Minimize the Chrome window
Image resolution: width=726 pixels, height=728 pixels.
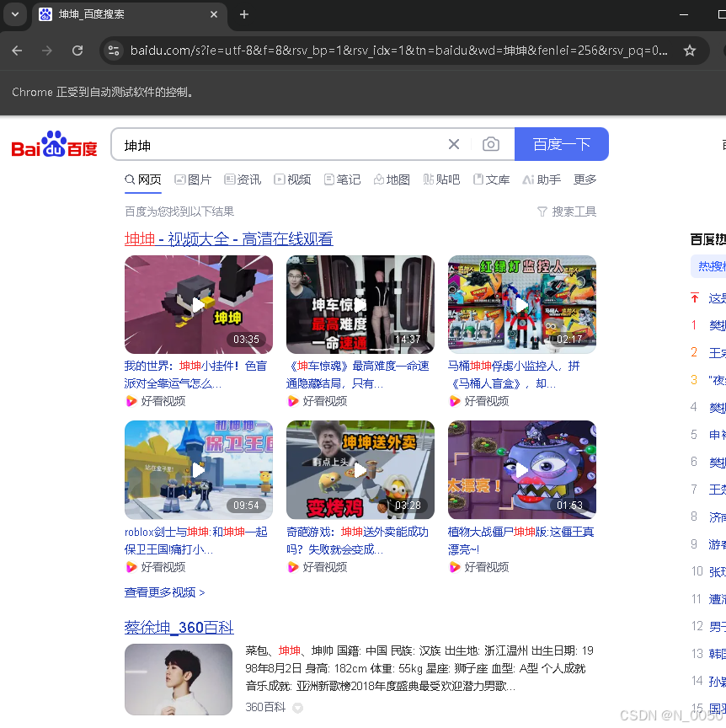[x=684, y=14]
